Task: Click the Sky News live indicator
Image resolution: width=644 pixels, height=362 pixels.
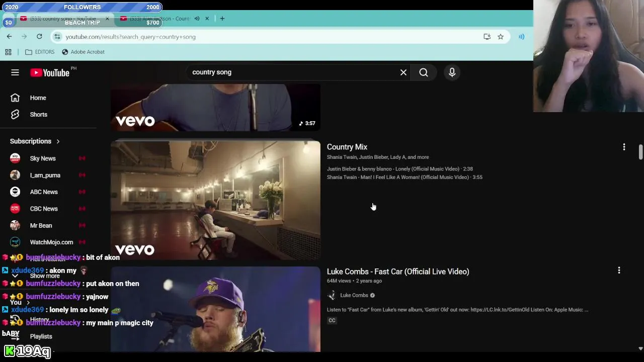Action: pos(82,158)
